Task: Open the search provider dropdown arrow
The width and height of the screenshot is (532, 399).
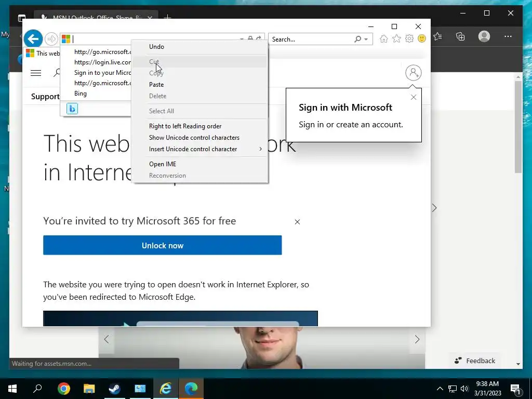Action: [366, 39]
